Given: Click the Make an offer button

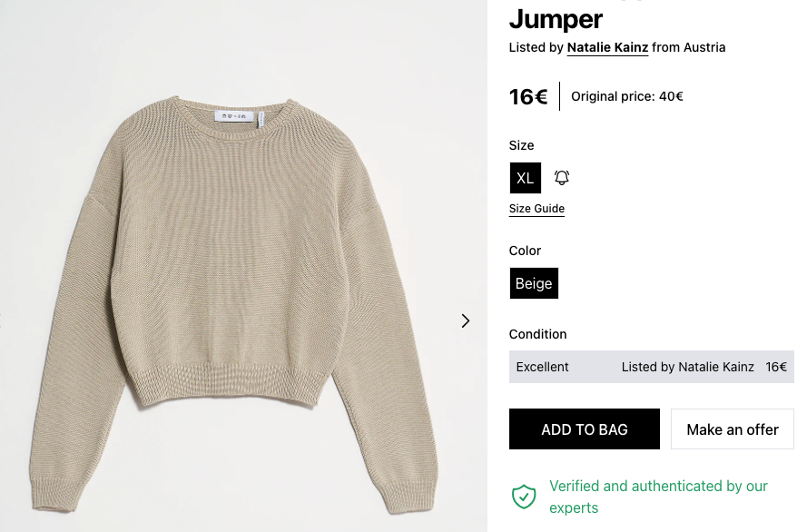Looking at the screenshot, I should pyautogui.click(x=732, y=429).
